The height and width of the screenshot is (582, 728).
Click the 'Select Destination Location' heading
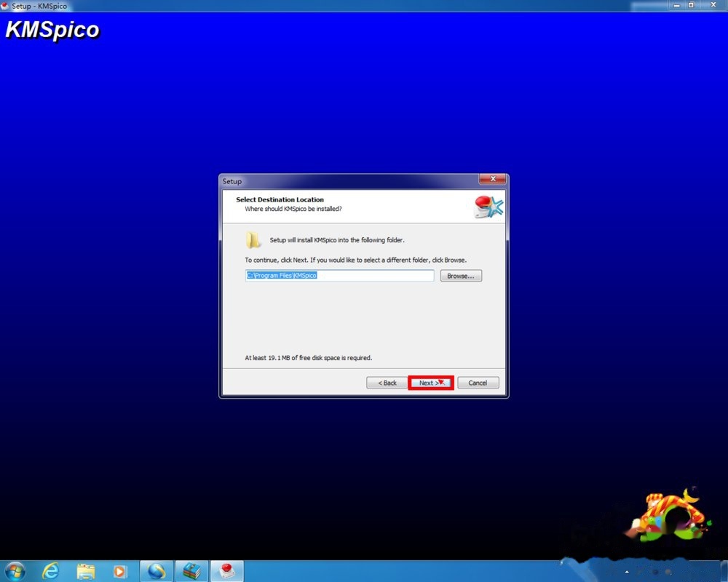coord(280,199)
